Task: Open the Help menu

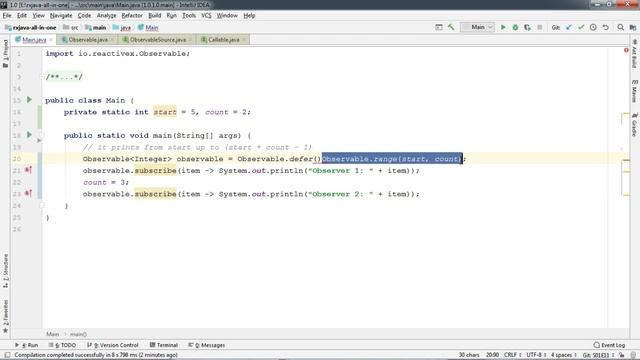Action: 249,16
